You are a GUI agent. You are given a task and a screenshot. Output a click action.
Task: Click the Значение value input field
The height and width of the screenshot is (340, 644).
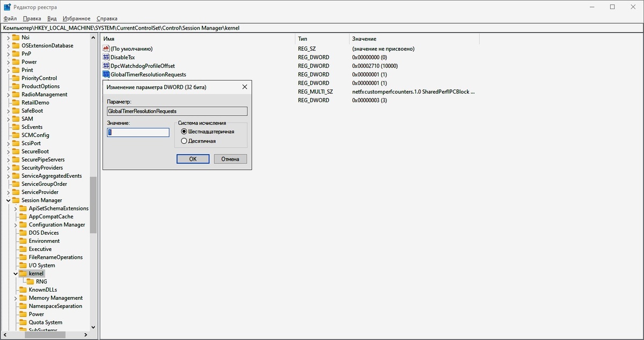[x=138, y=132]
